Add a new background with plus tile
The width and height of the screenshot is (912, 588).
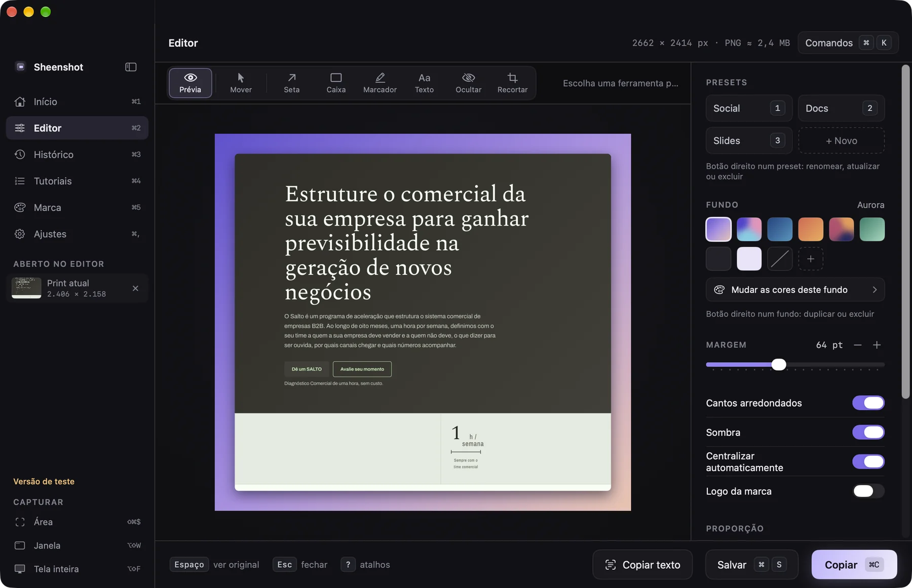pos(811,259)
